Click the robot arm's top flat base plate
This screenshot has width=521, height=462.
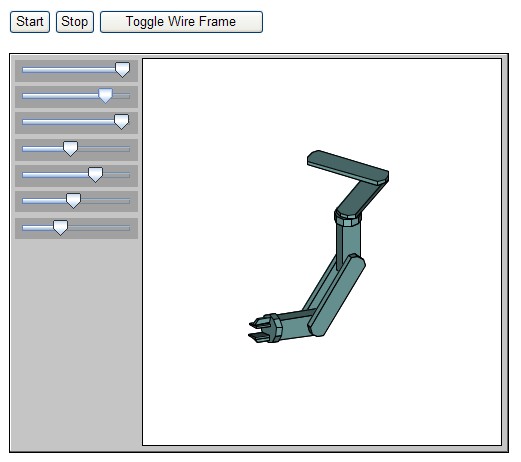pyautogui.click(x=348, y=168)
